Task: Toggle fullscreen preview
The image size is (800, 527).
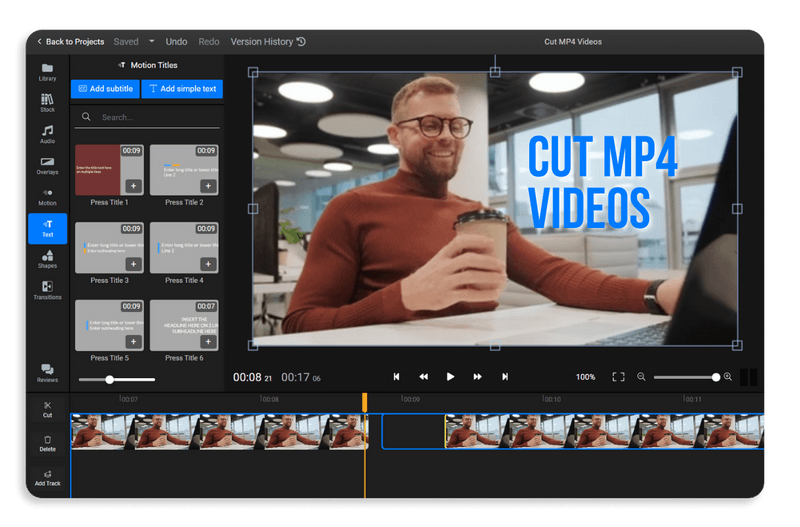Action: click(x=618, y=377)
